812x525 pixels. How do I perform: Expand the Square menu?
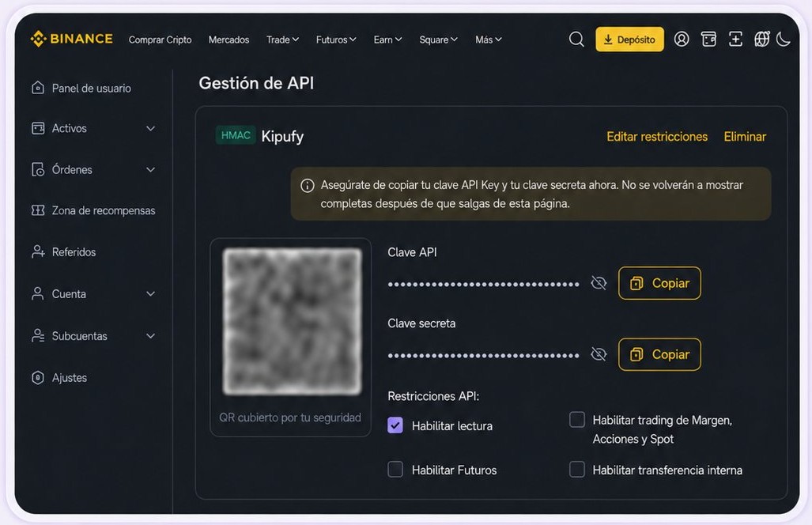(x=438, y=40)
